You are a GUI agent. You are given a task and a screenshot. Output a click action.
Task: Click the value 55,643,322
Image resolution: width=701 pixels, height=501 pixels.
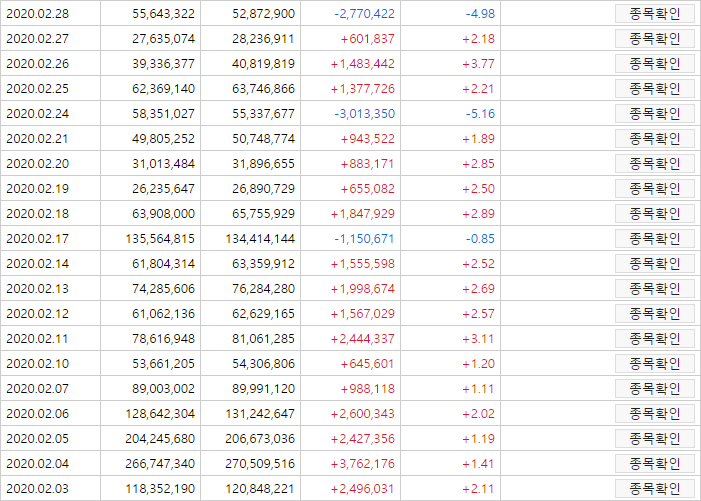(x=163, y=14)
